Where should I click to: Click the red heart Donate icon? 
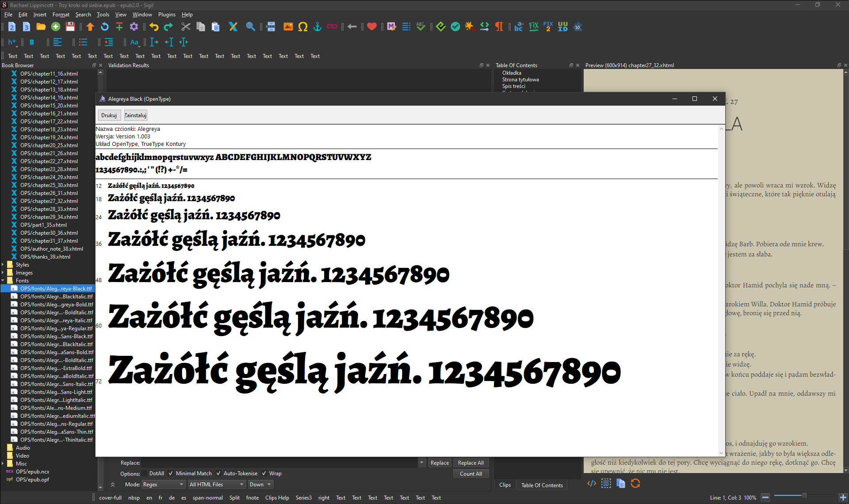tap(372, 27)
